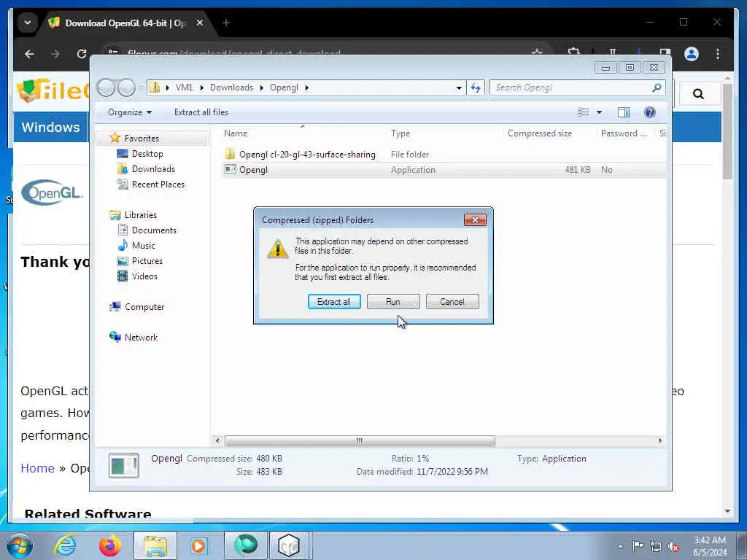The height and width of the screenshot is (560, 747).
Task: Open Explorer help icon
Action: pyautogui.click(x=650, y=112)
